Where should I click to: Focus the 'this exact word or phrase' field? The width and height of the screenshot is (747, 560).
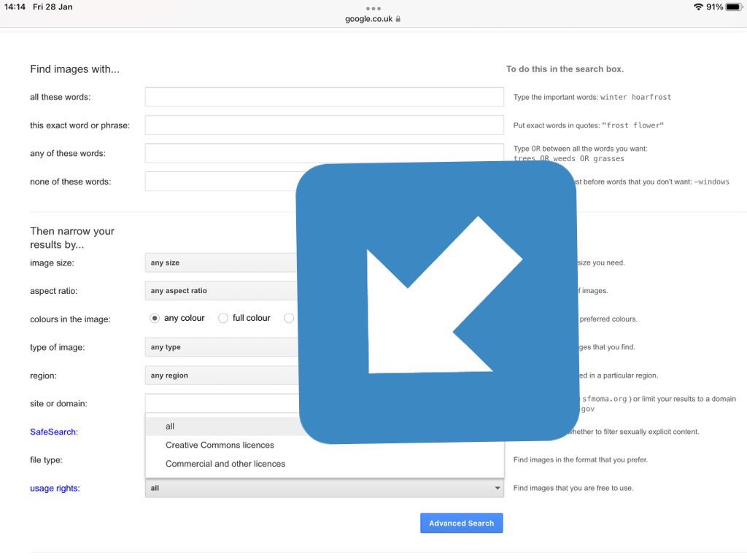(324, 125)
